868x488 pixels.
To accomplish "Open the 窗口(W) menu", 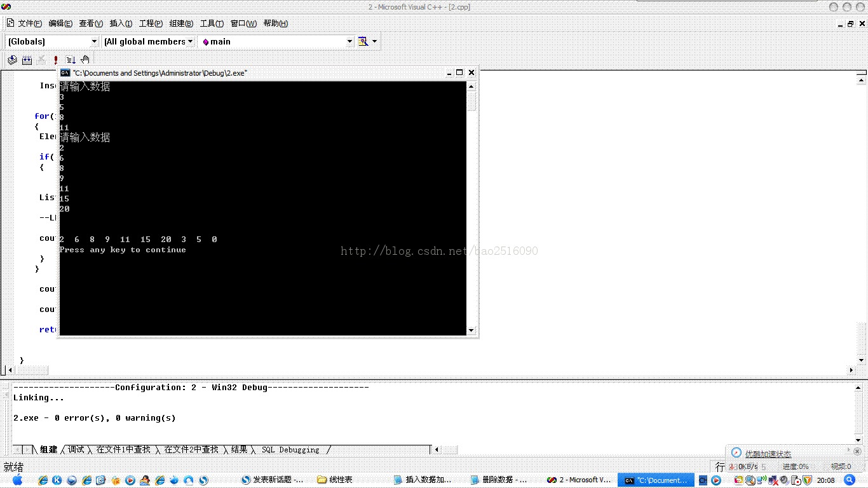I will pos(243,24).
